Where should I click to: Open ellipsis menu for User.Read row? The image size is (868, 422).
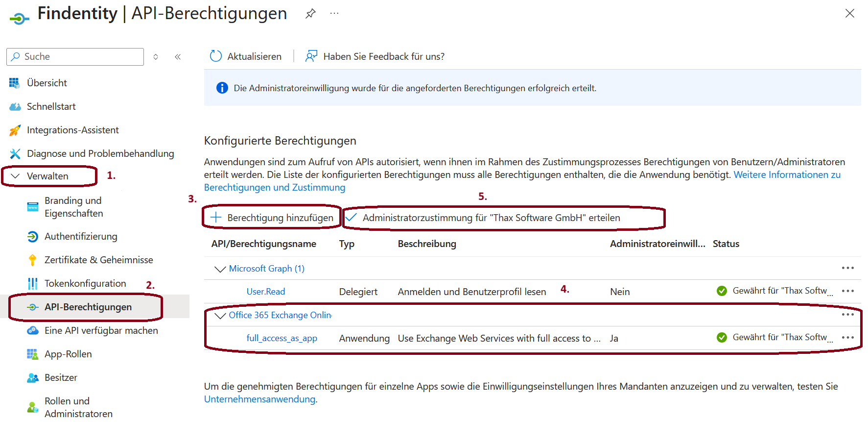tap(848, 291)
